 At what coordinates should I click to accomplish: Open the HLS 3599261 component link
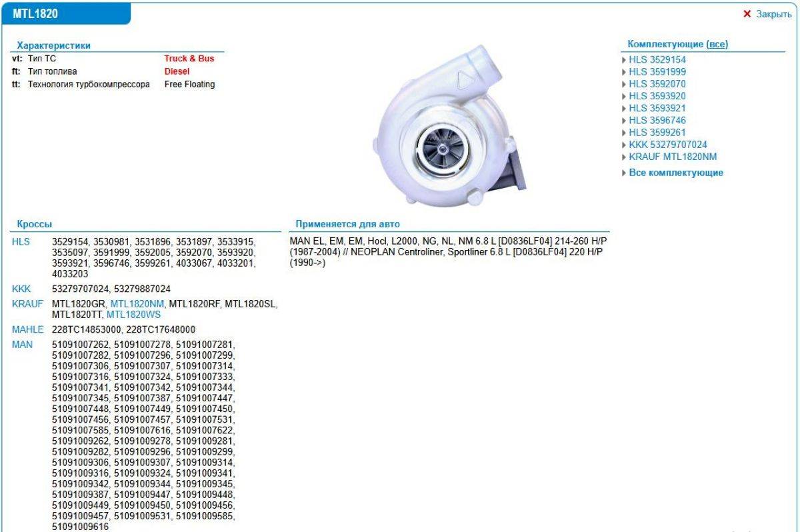(x=657, y=133)
